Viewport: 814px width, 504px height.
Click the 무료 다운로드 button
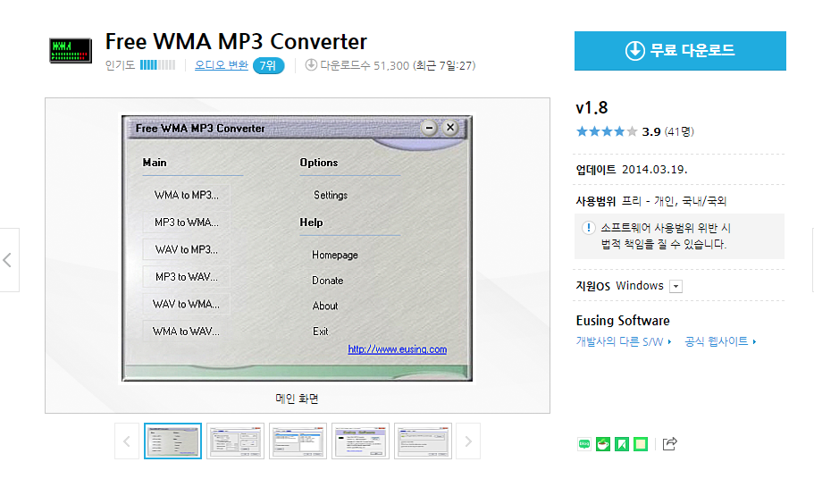(x=680, y=50)
